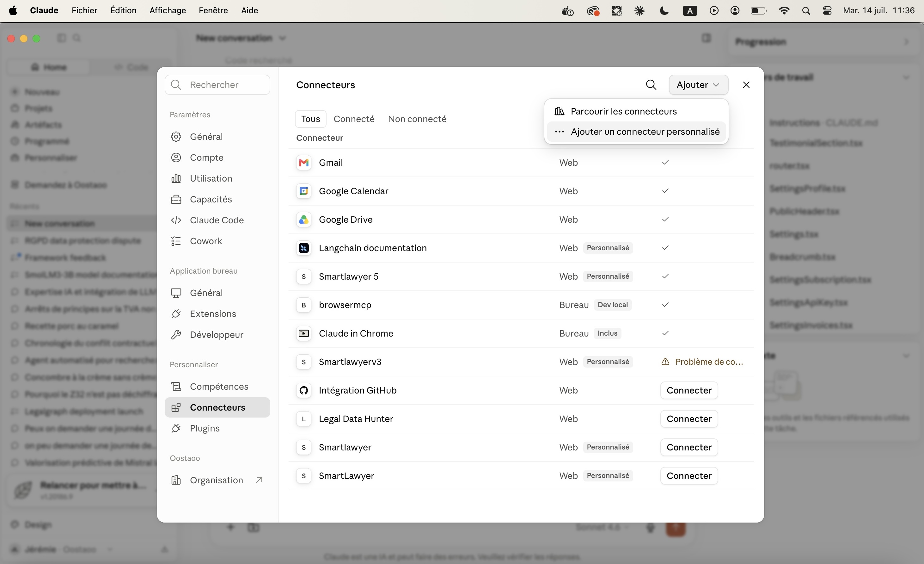Viewport: 924px width, 564px height.
Task: Choose Parcourir les connecteurs from the menu
Action: tap(636, 111)
